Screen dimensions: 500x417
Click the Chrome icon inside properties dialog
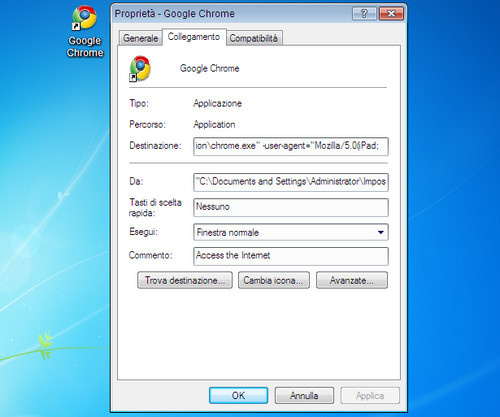[x=140, y=68]
